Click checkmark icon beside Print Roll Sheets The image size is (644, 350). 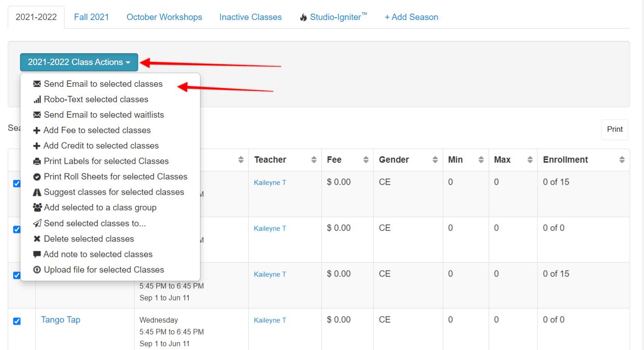[37, 177]
